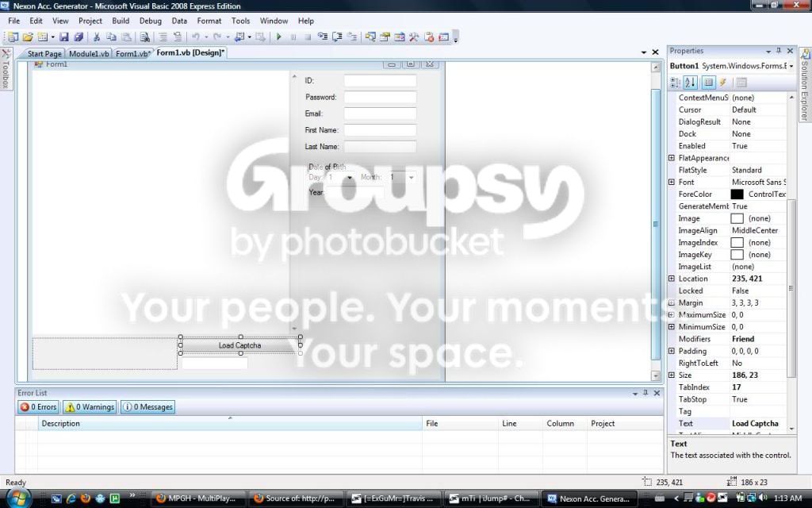This screenshot has height=508, width=812.
Task: Click the Uncomment Lines icon
Action: coord(178,37)
